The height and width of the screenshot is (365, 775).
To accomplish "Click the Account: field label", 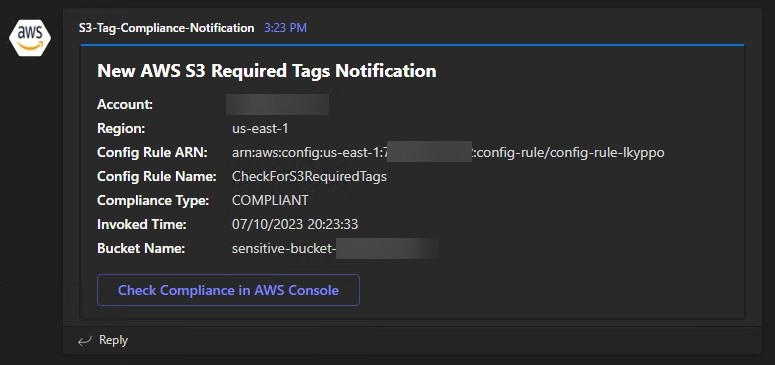I will tap(125, 105).
